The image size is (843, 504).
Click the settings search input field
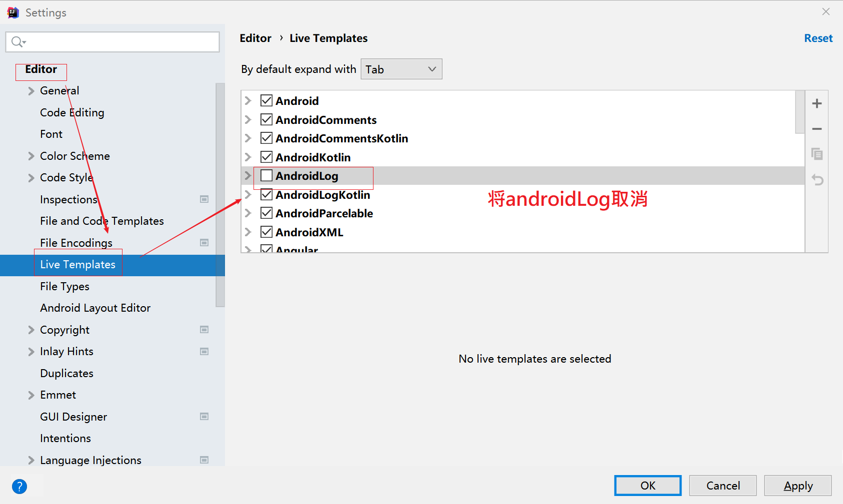pyautogui.click(x=112, y=42)
